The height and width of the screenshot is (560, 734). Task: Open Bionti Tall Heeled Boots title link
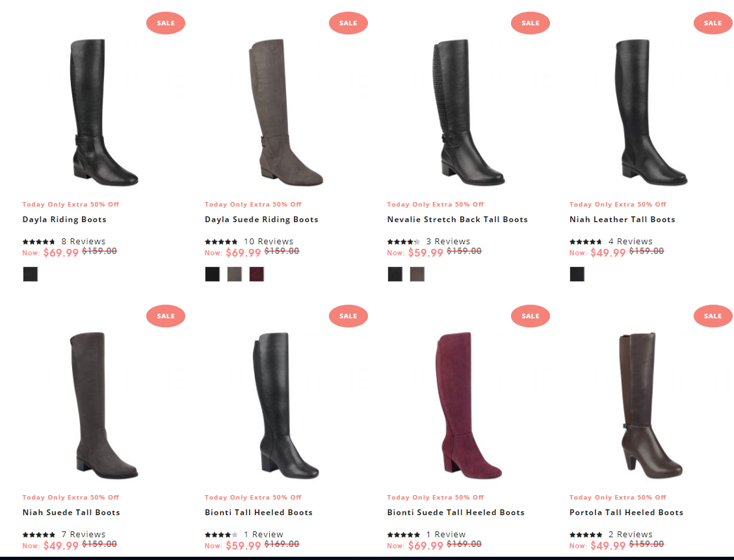[258, 513]
